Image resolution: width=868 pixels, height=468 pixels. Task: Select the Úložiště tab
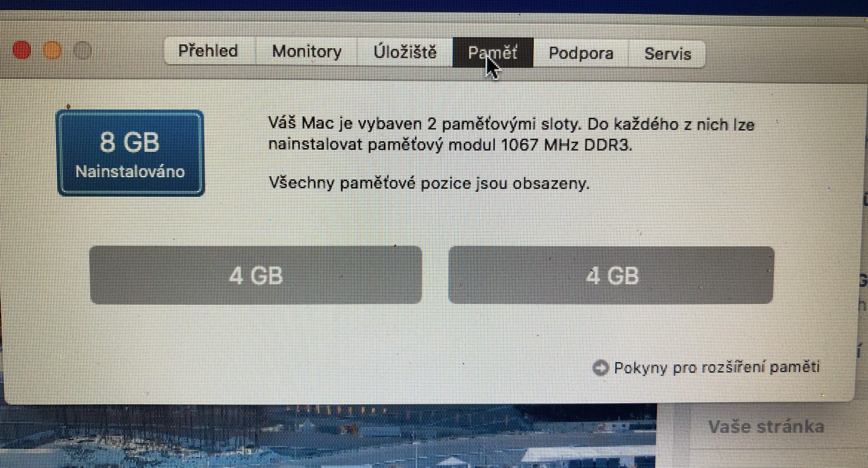point(405,52)
